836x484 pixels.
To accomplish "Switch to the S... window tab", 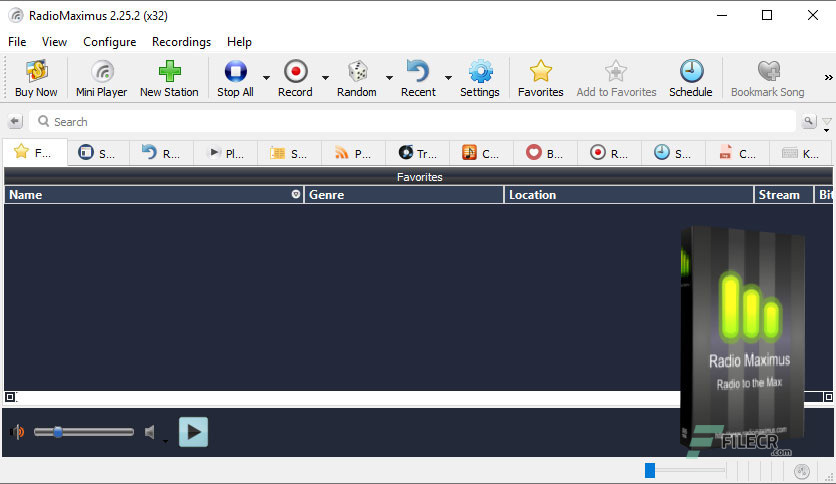I will point(98,154).
